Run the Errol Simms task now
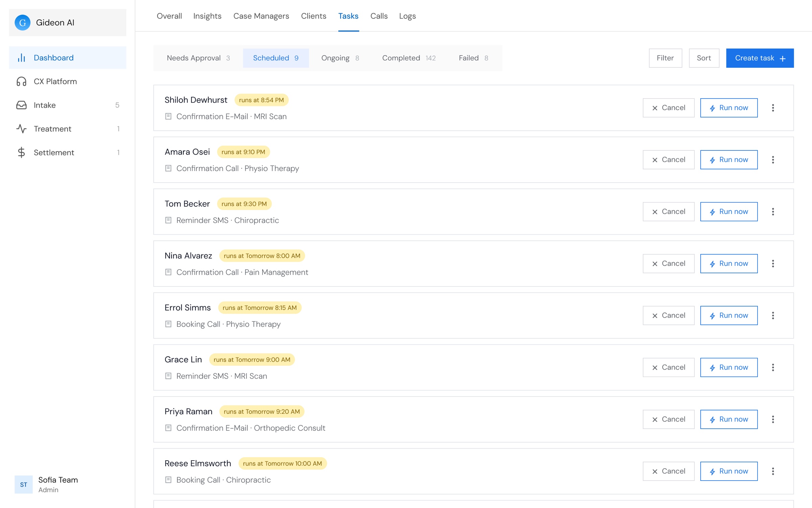This screenshot has width=812, height=508. [x=729, y=315]
